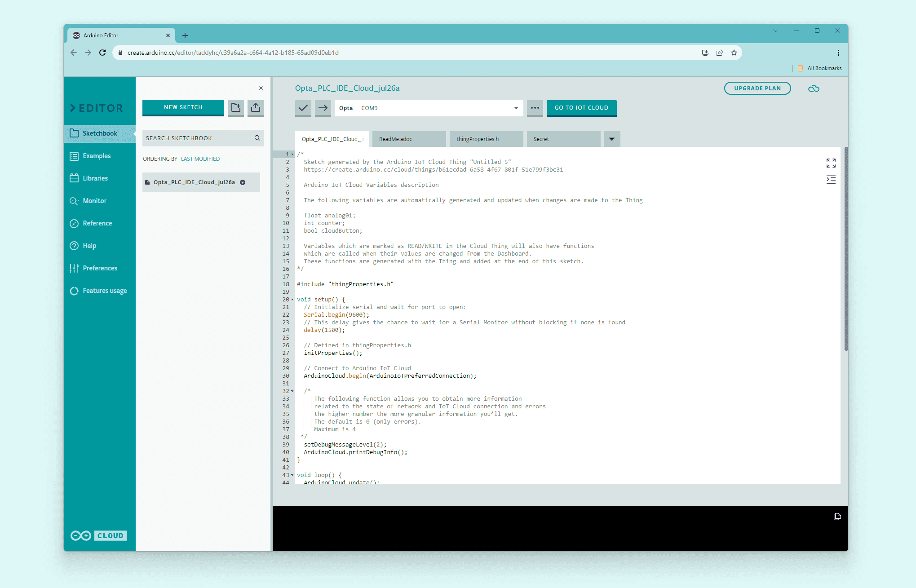Click the new folder icon

click(x=236, y=107)
